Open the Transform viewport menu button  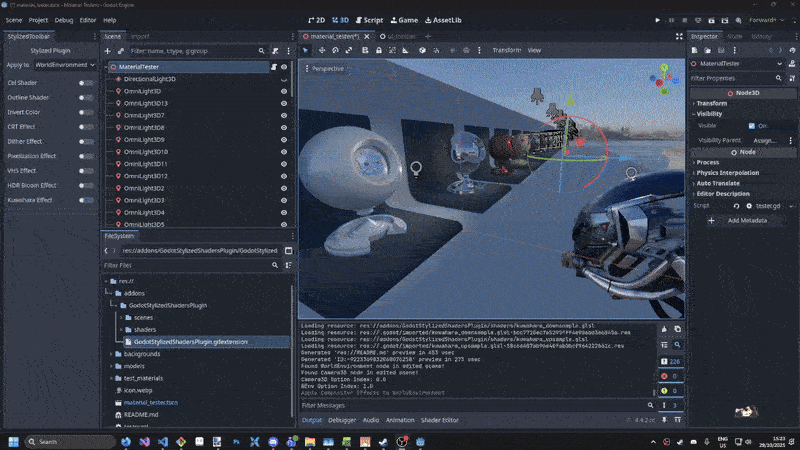point(507,51)
